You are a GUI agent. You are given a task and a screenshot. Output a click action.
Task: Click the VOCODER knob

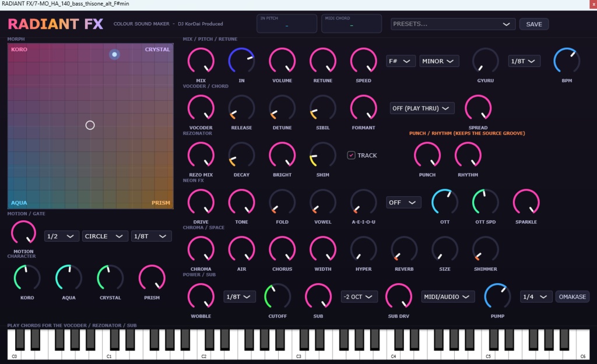click(201, 108)
